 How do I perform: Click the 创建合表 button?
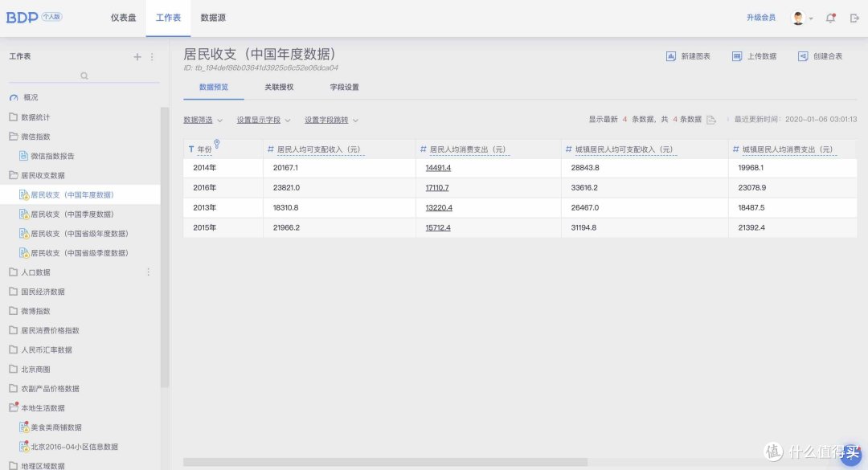point(820,56)
